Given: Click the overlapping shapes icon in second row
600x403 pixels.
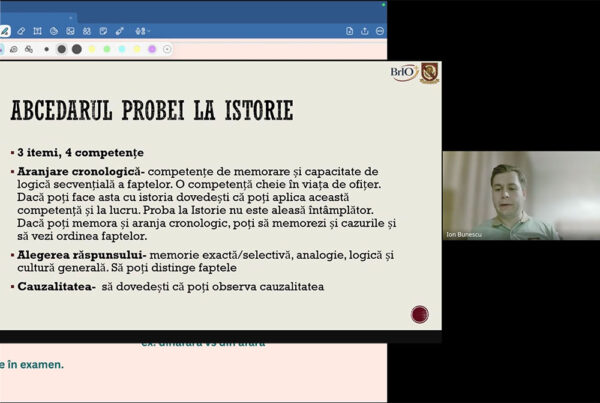Looking at the screenshot, I should click(x=29, y=49).
